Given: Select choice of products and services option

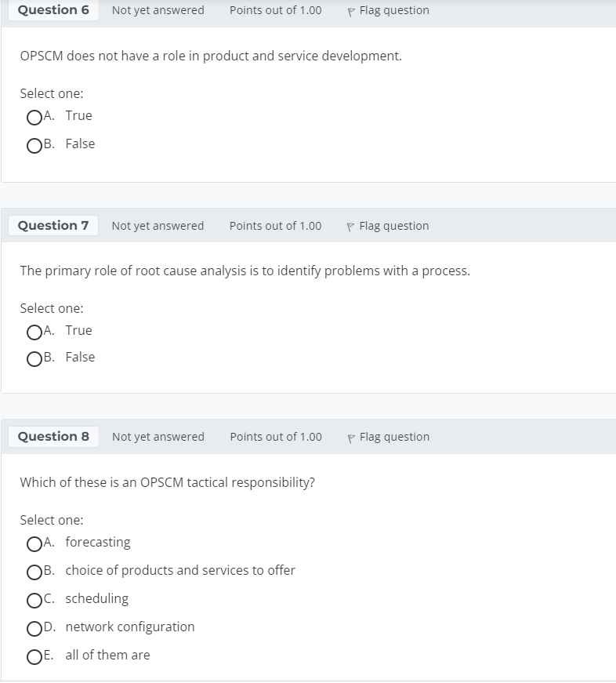Looking at the screenshot, I should (34, 572).
